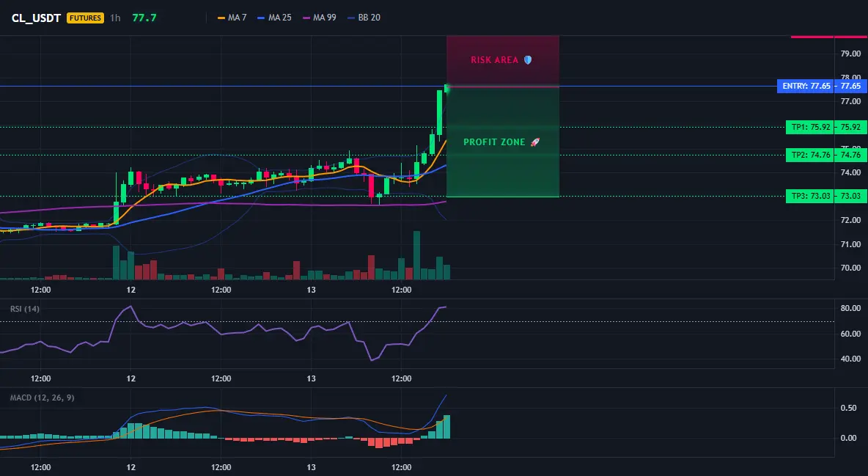Click the 40.00 RSI axis label

851,359
